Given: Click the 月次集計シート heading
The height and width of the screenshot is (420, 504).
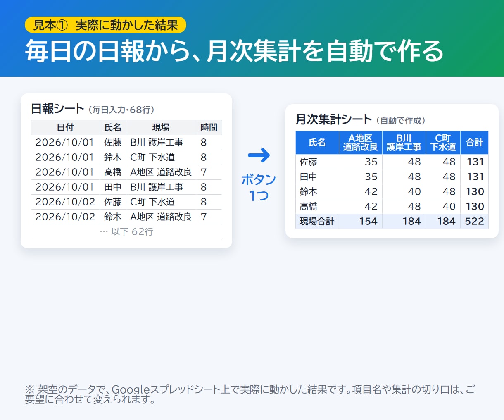Looking at the screenshot, I should [x=334, y=119].
